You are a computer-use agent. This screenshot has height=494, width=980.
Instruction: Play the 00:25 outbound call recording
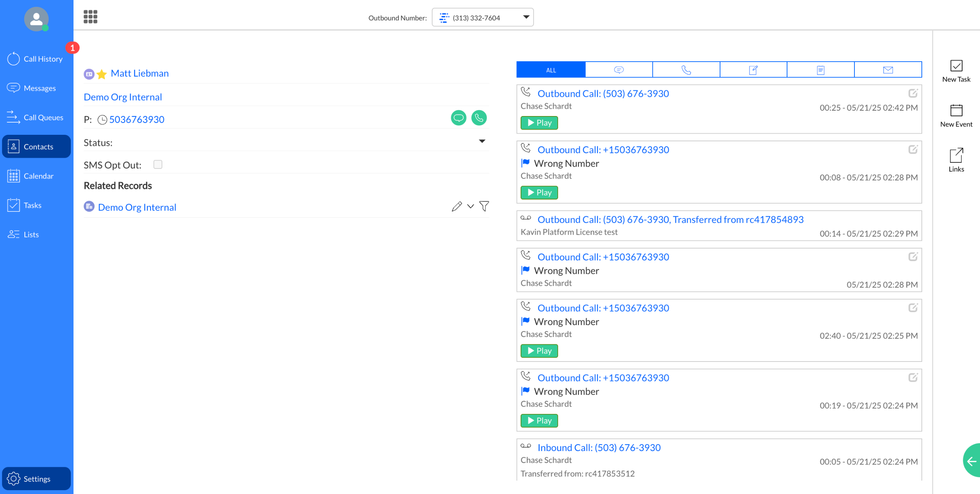539,123
